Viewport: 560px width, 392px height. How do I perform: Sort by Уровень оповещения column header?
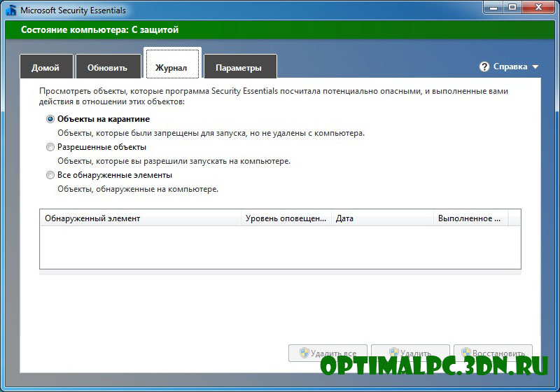click(286, 218)
